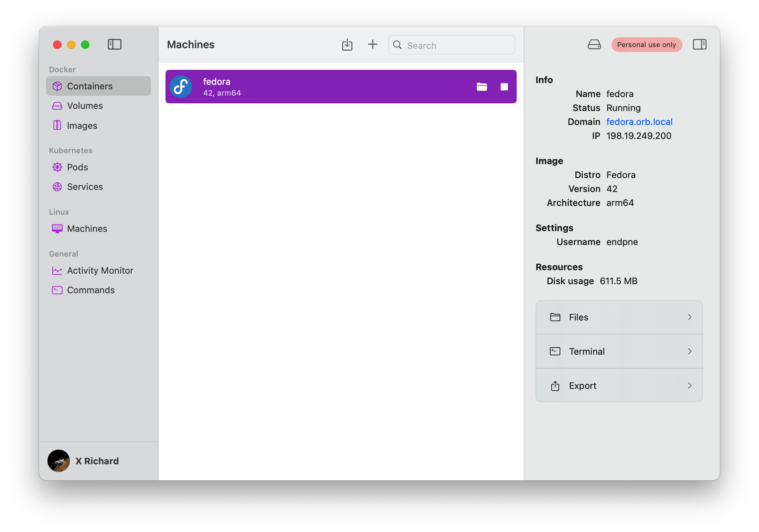Expand the Files row chevron
Image resolution: width=759 pixels, height=532 pixels.
pos(690,317)
